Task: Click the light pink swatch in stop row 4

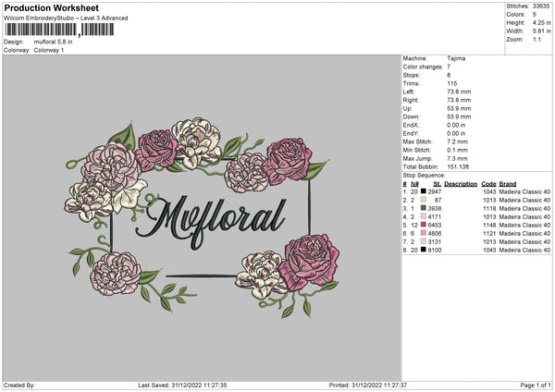Action: click(x=423, y=216)
